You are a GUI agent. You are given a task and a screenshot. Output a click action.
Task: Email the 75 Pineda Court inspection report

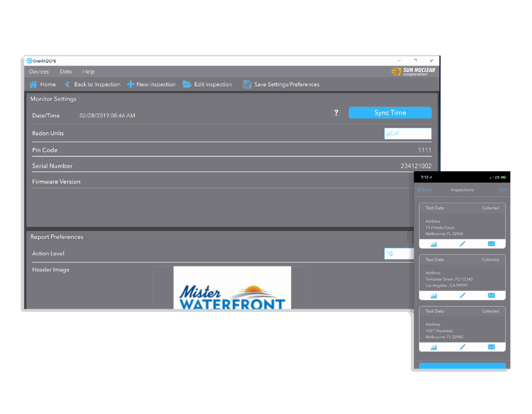pyautogui.click(x=491, y=244)
